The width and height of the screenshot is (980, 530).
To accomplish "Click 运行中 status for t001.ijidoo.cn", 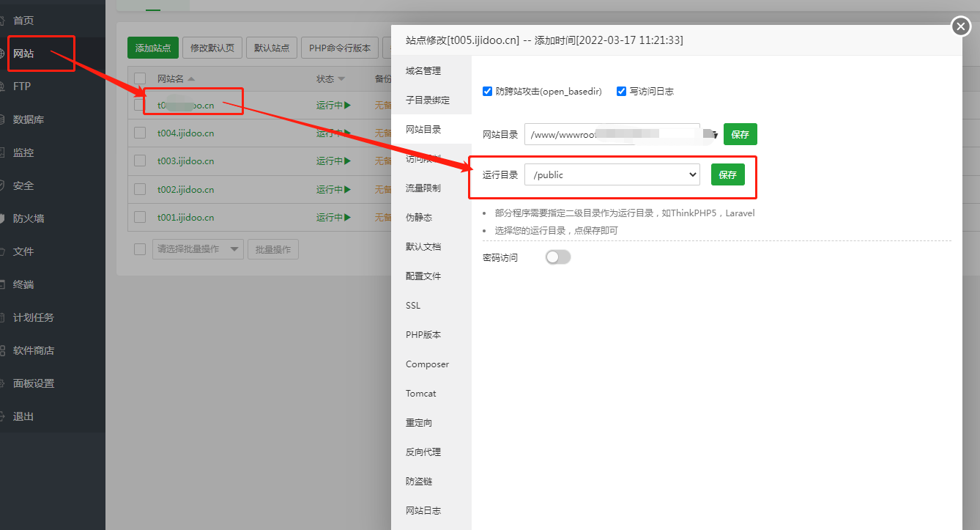I will pyautogui.click(x=333, y=218).
